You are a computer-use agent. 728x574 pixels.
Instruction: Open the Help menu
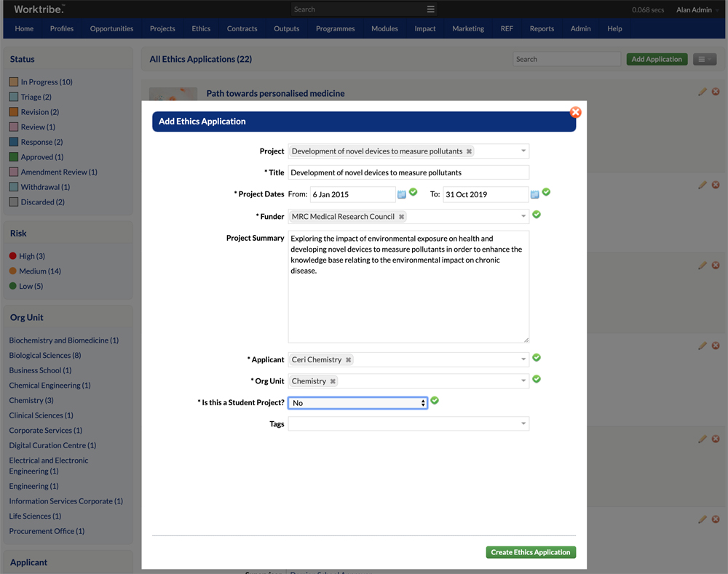click(614, 29)
